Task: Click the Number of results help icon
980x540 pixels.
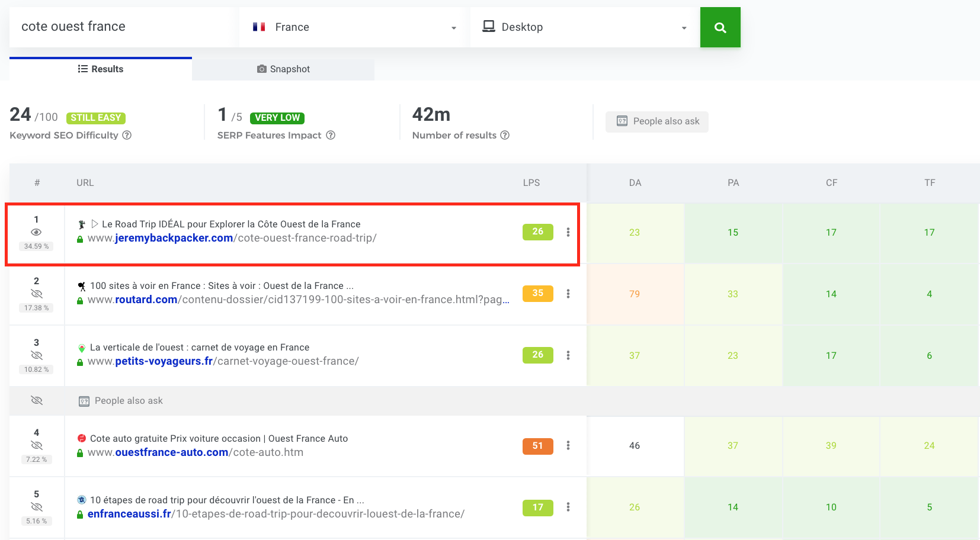Action: [505, 135]
